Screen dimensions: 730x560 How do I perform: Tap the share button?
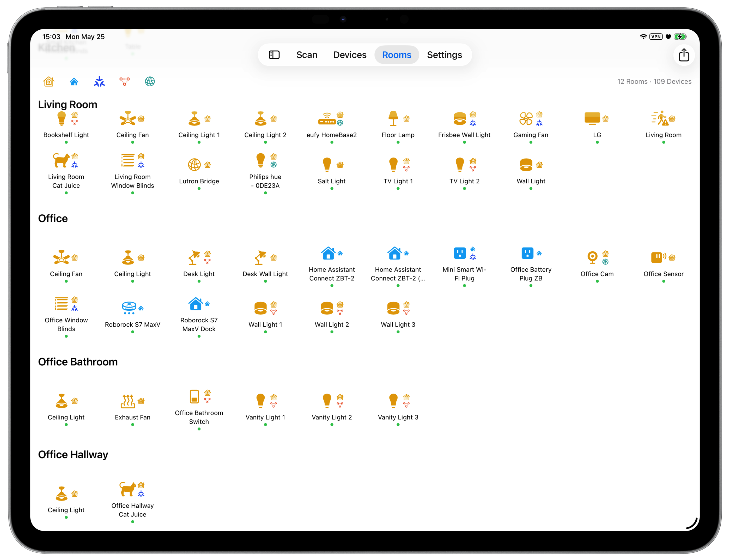click(684, 55)
